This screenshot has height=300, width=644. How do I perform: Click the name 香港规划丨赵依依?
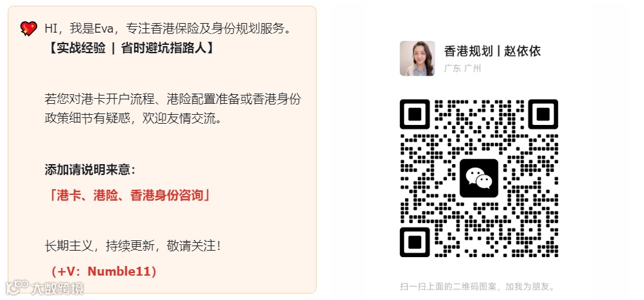click(492, 51)
